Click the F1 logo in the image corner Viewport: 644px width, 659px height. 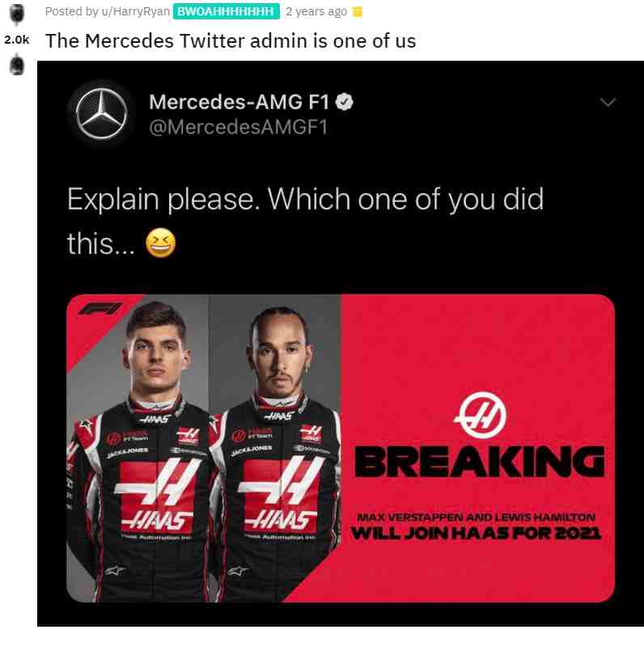(100, 309)
